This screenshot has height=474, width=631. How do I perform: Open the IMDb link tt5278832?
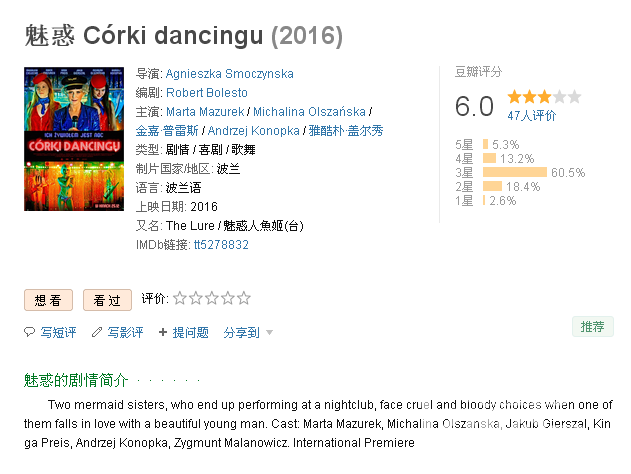[x=221, y=245]
